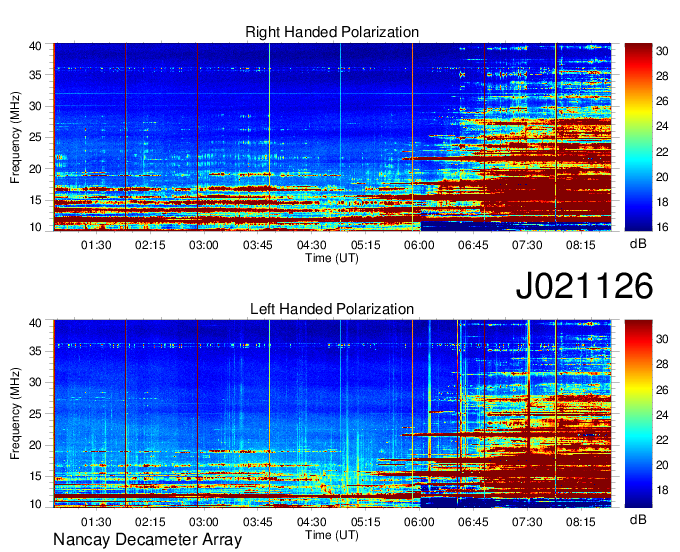The height and width of the screenshot is (552, 680).
Task: Click the 04:30 tick label under upper plot
Action: coord(311,245)
